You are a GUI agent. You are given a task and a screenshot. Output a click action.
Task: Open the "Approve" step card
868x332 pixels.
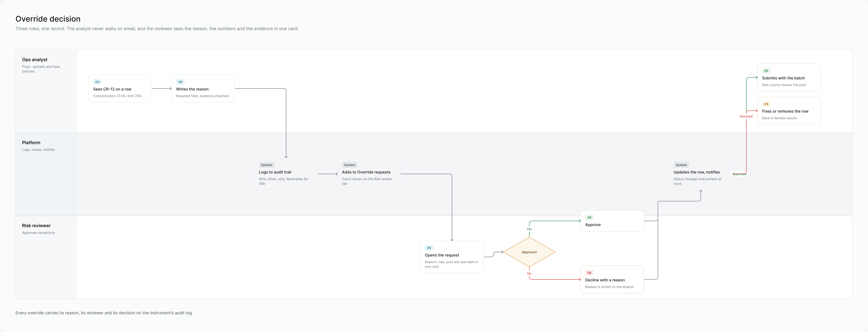[x=612, y=221]
